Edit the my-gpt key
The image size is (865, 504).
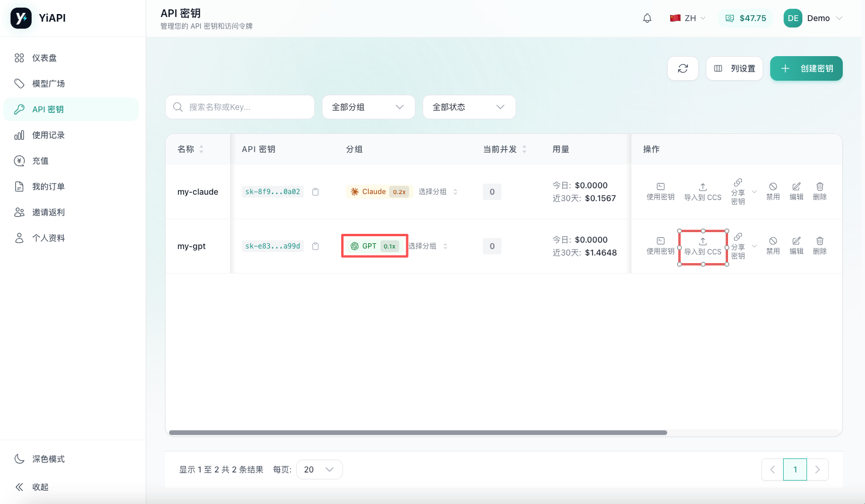pyautogui.click(x=797, y=246)
